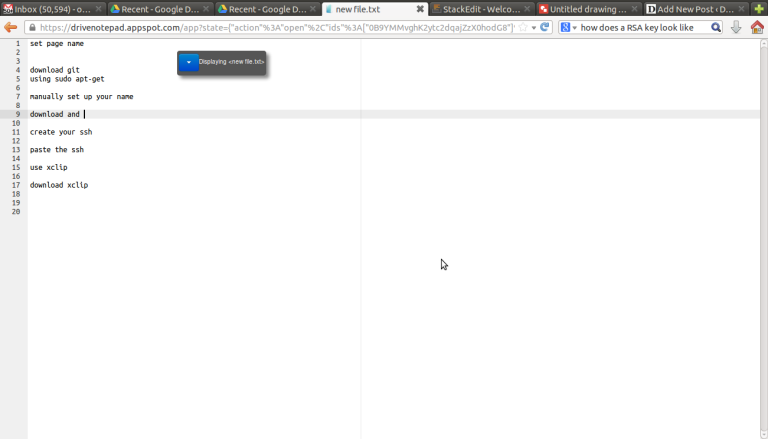Viewport: 768px width, 439px height.
Task: Expand the URL history dropdown arrow
Action: 534,28
